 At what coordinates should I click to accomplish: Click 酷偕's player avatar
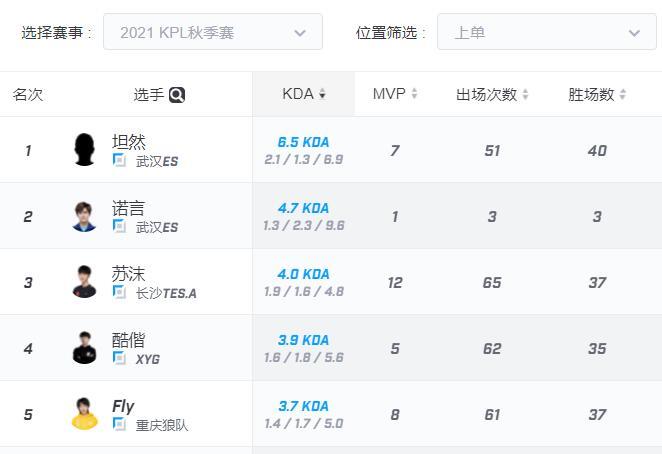coord(85,348)
